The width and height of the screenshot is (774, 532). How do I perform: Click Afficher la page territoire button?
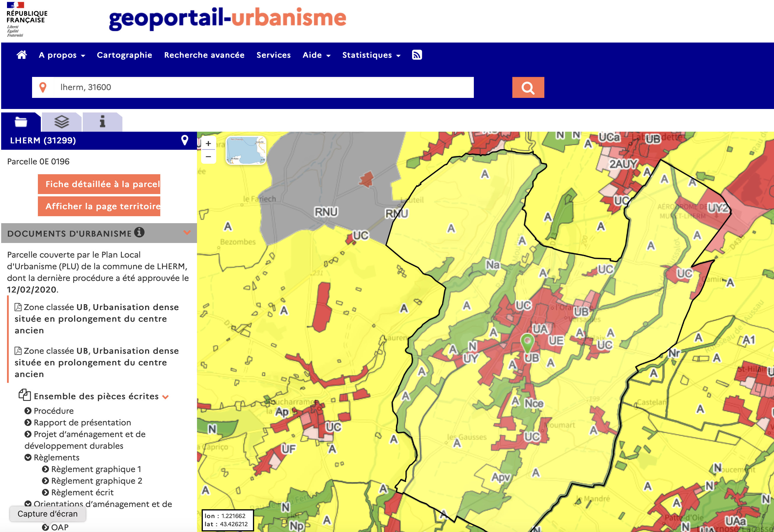[x=99, y=206]
